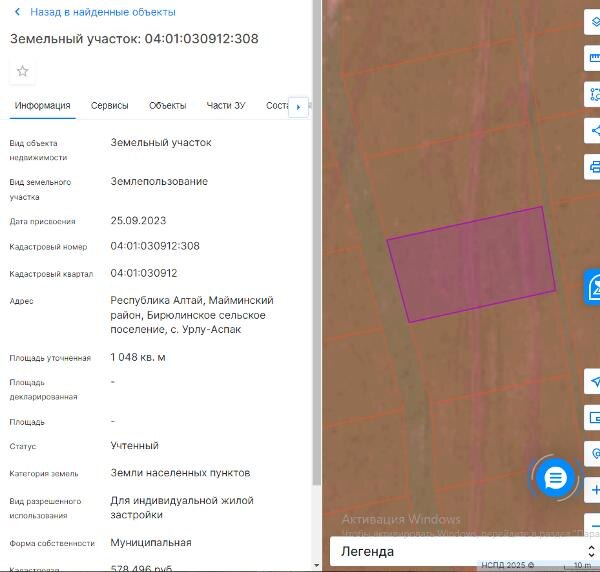The image size is (600, 572).
Task: Activate the draw area selection tool
Action: pyautogui.click(x=593, y=94)
